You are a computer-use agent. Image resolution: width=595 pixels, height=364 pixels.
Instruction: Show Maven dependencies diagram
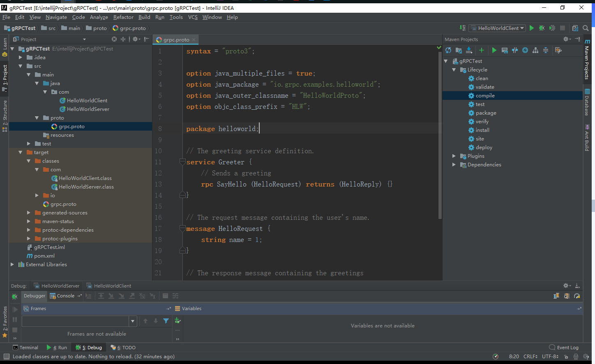(535, 50)
